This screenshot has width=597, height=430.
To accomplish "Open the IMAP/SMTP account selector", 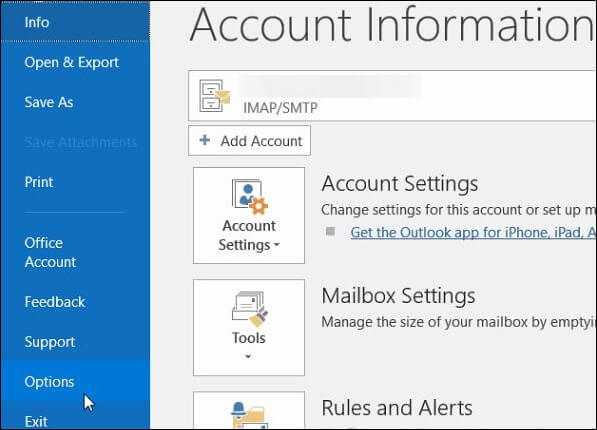I will (x=392, y=96).
